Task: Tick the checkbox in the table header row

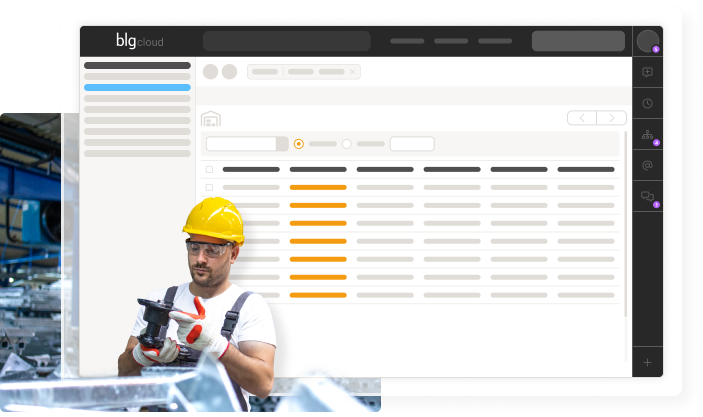Action: tap(209, 170)
